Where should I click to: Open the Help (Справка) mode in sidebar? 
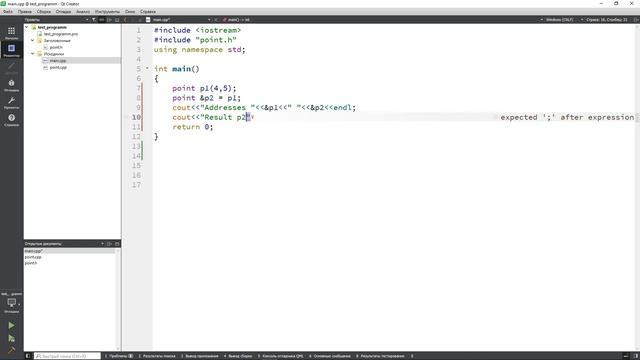tap(11, 120)
